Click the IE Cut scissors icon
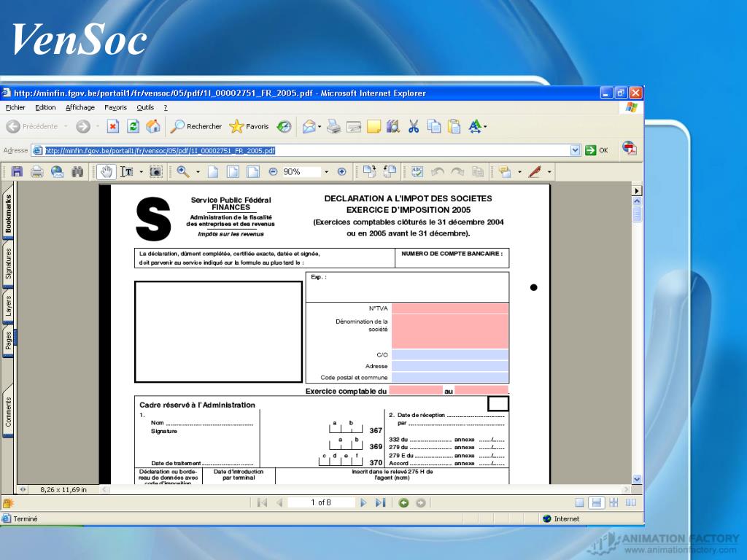This screenshot has height=560, width=747. [414, 126]
